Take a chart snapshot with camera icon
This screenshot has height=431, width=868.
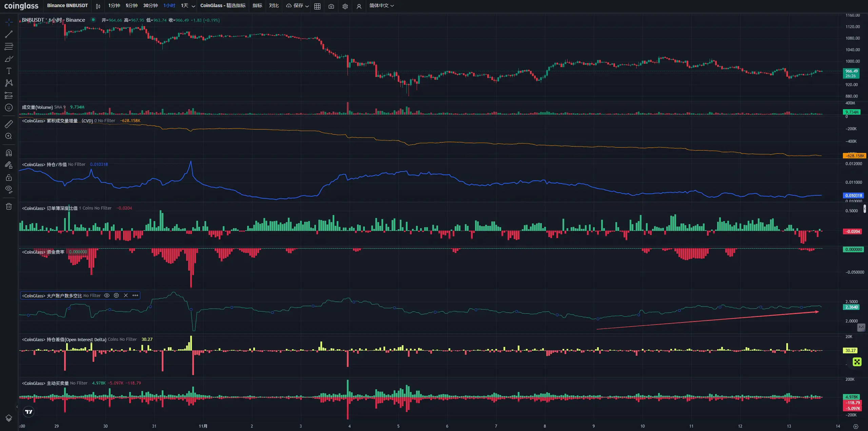coord(331,6)
